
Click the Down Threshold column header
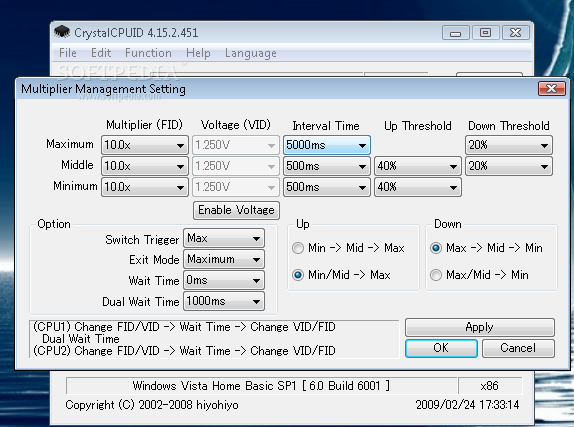[x=509, y=126]
